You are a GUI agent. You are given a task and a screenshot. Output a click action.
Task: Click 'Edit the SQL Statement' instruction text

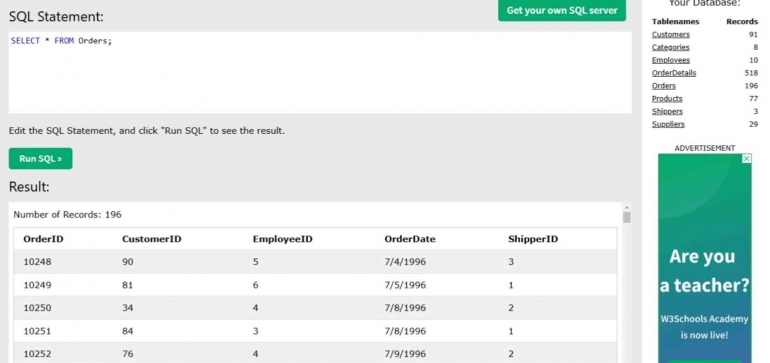point(147,131)
